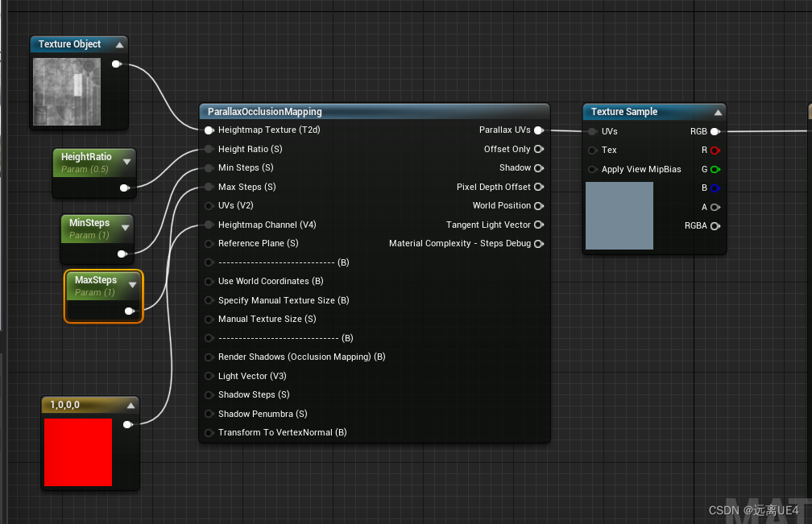Collapse the Texture Sample node arrow

718,113
